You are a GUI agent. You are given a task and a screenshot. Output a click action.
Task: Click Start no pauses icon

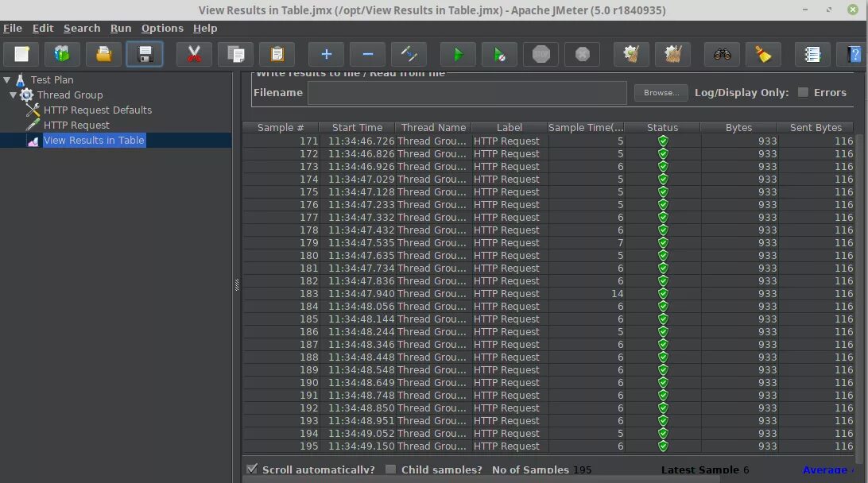(x=499, y=54)
